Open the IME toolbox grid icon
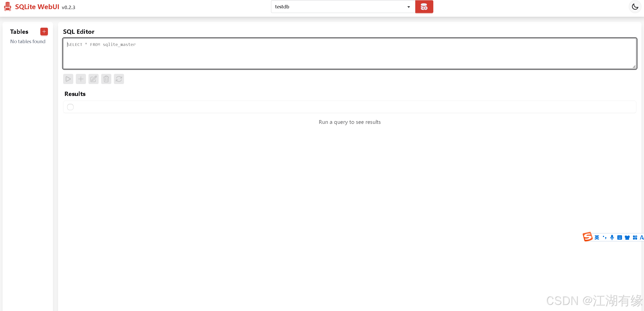This screenshot has height=311, width=644. 635,237
